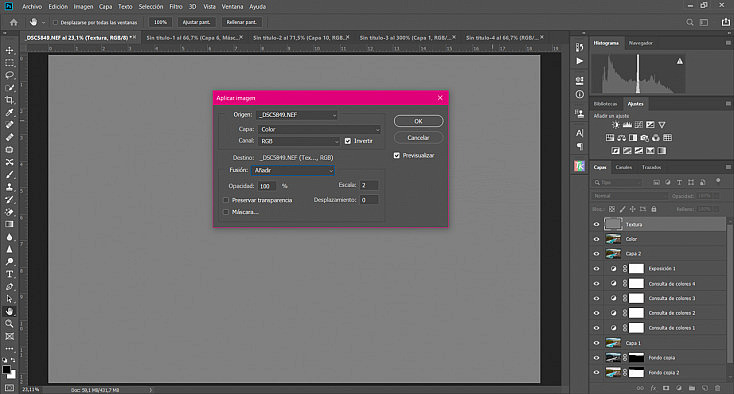The image size is (734, 394).
Task: Open the foreground color swatch
Action: click(x=6, y=370)
